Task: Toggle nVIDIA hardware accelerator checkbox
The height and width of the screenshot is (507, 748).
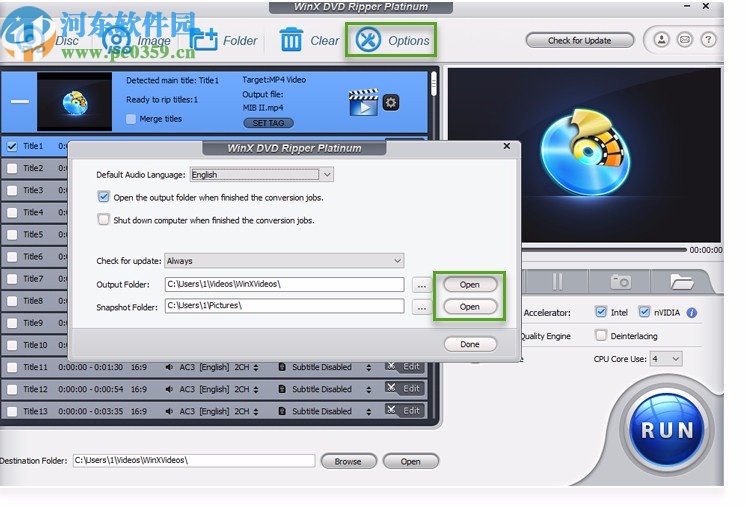Action: pos(644,312)
